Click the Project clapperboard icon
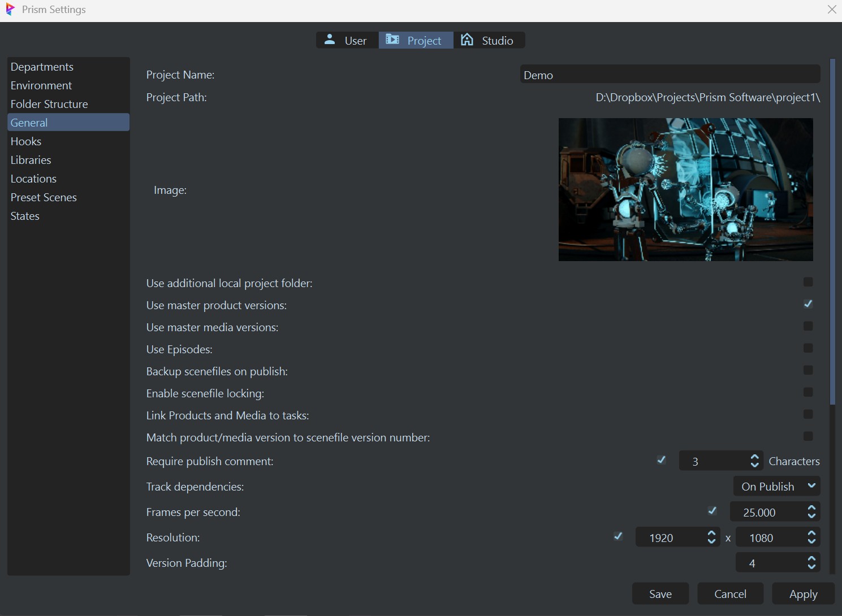Screen dimensions: 842x616 [392, 40]
